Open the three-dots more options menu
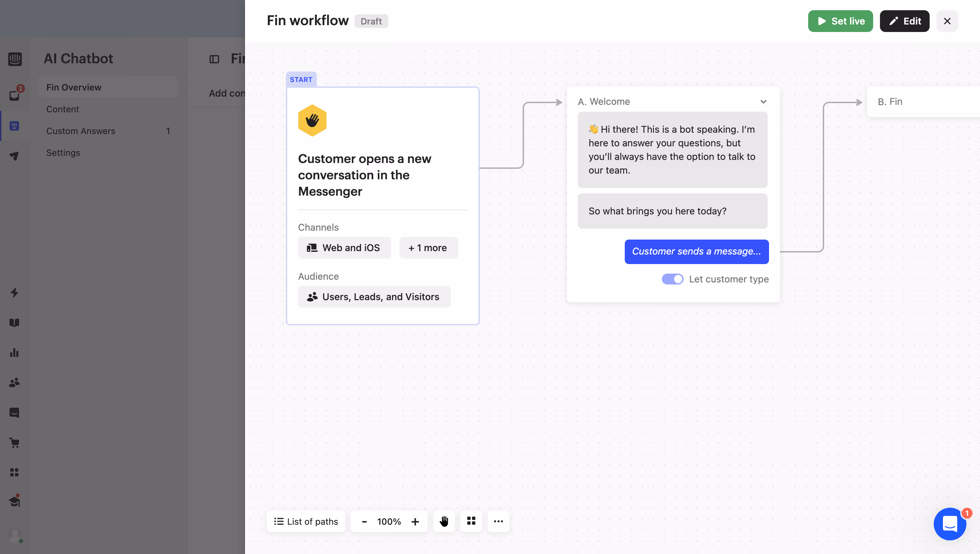The image size is (980, 554). [x=499, y=521]
